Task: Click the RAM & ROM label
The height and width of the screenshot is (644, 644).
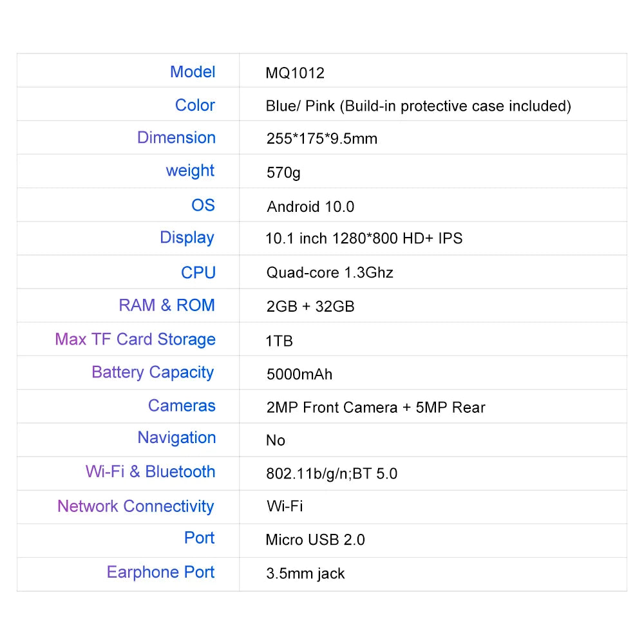Action: pyautogui.click(x=167, y=305)
